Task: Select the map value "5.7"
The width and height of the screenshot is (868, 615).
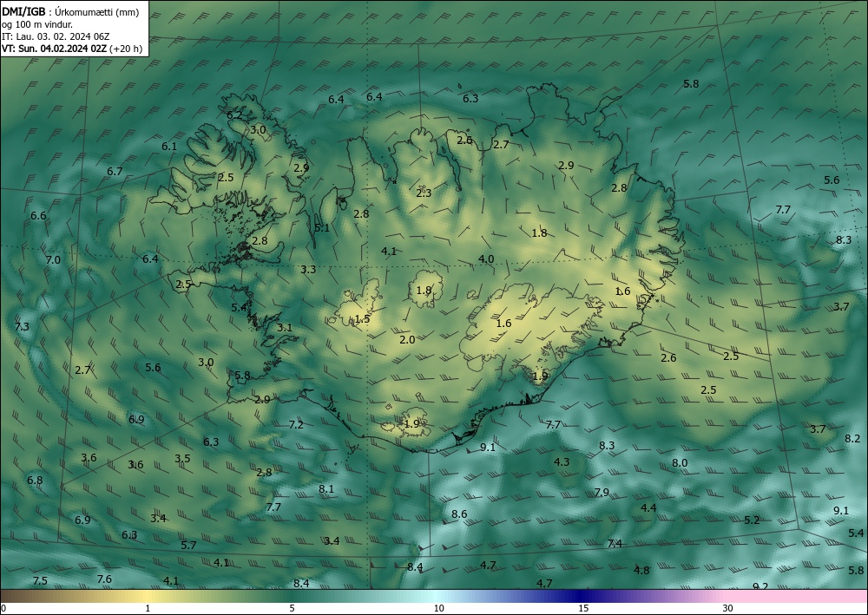Action: 188,546
